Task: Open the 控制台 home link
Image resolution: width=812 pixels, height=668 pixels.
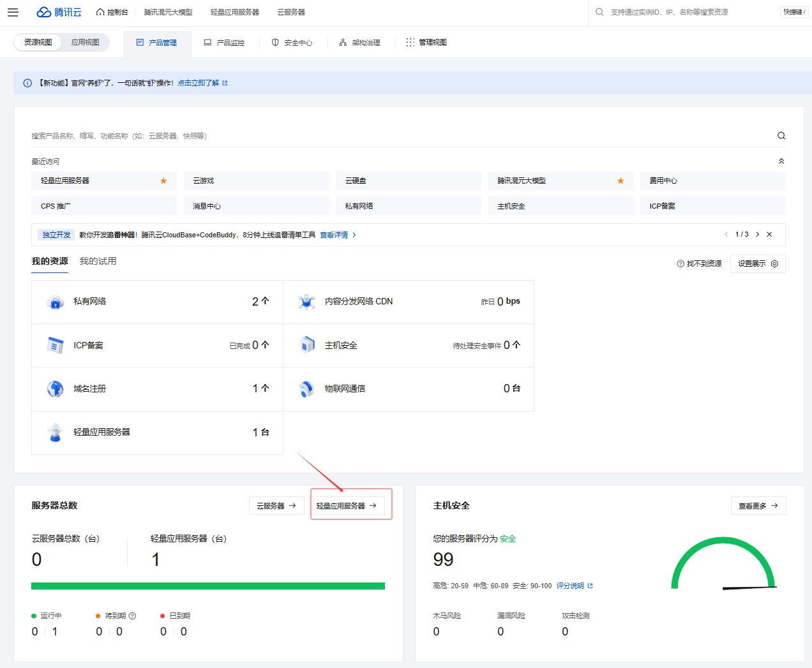Action: coord(112,12)
